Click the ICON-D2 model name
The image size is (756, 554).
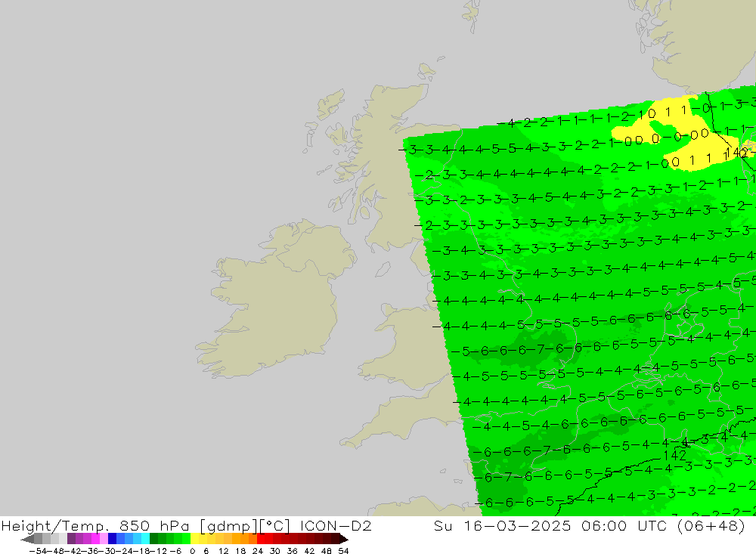[x=336, y=525]
